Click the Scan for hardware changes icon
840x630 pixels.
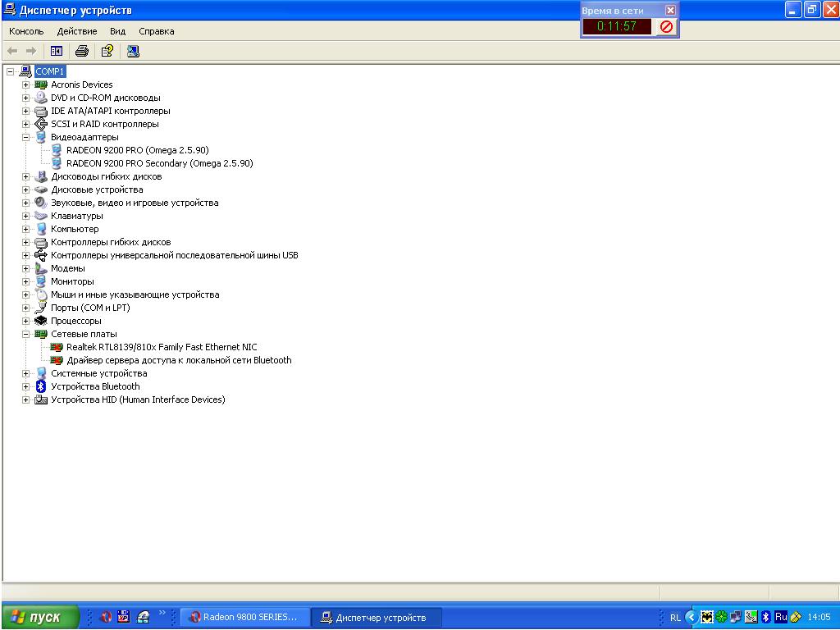(x=133, y=51)
